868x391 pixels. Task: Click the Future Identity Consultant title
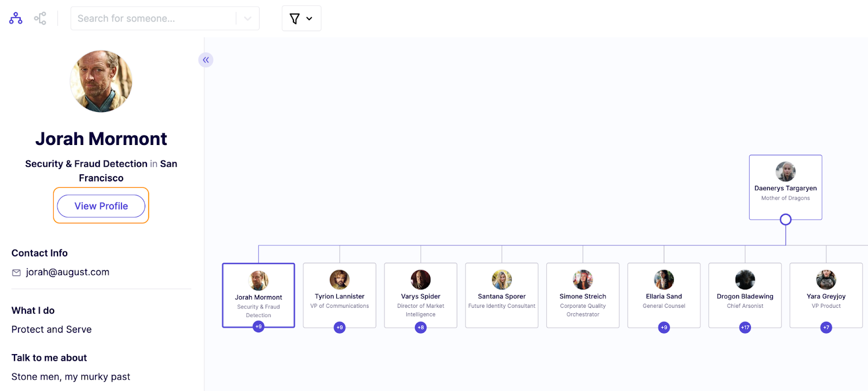(x=502, y=306)
